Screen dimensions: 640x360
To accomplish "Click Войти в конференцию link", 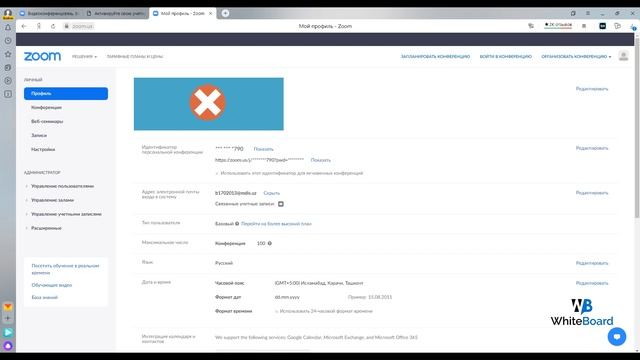I will (x=505, y=57).
